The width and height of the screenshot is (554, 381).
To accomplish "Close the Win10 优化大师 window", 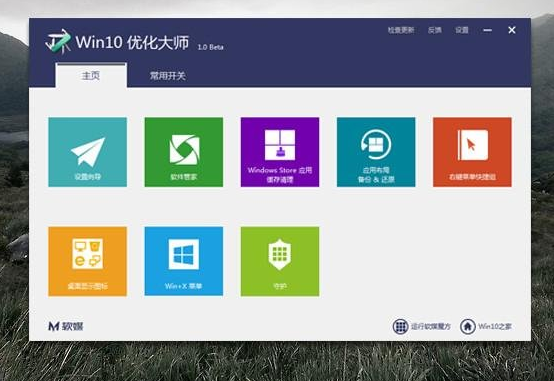I will point(512,30).
